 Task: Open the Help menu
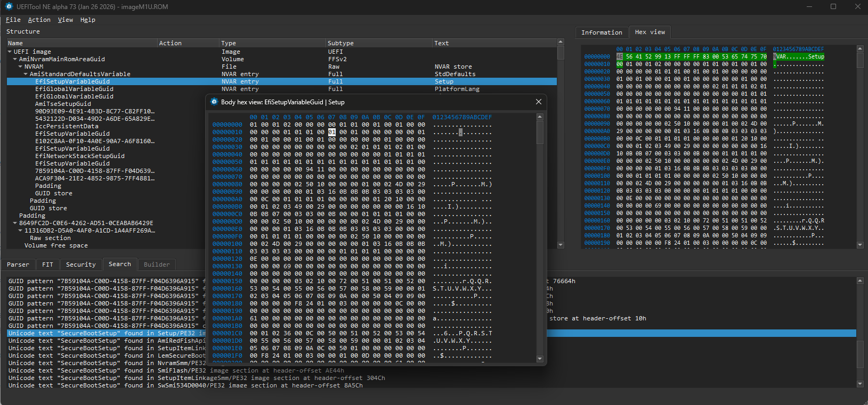(87, 20)
